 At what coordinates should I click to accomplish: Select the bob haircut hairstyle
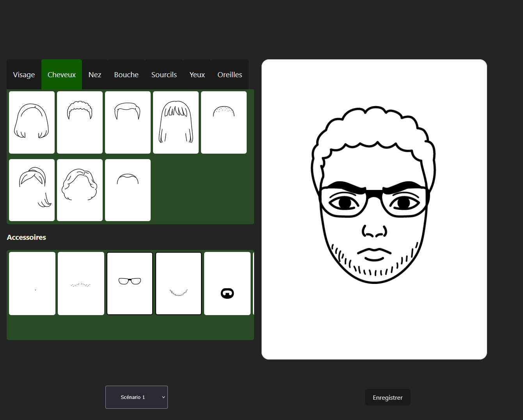(32, 122)
